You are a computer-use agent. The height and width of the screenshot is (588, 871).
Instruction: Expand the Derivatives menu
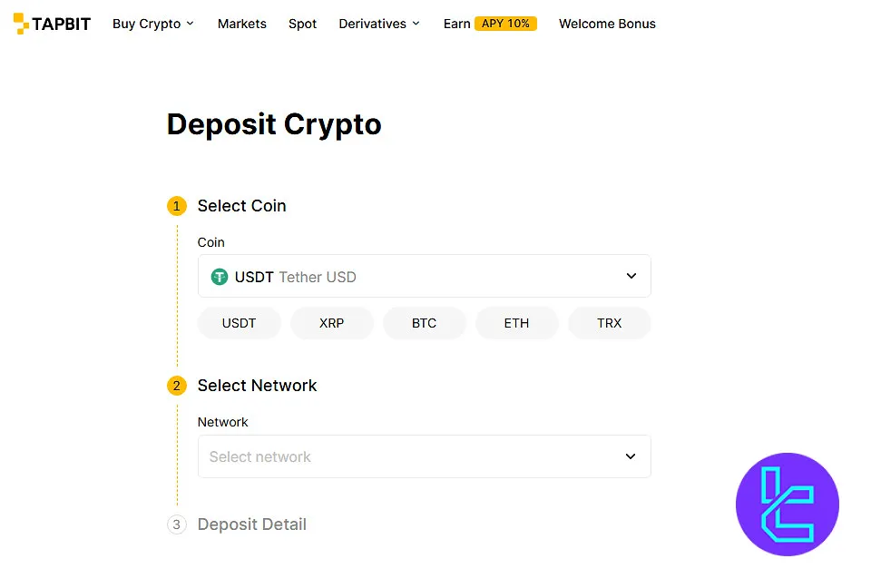378,24
